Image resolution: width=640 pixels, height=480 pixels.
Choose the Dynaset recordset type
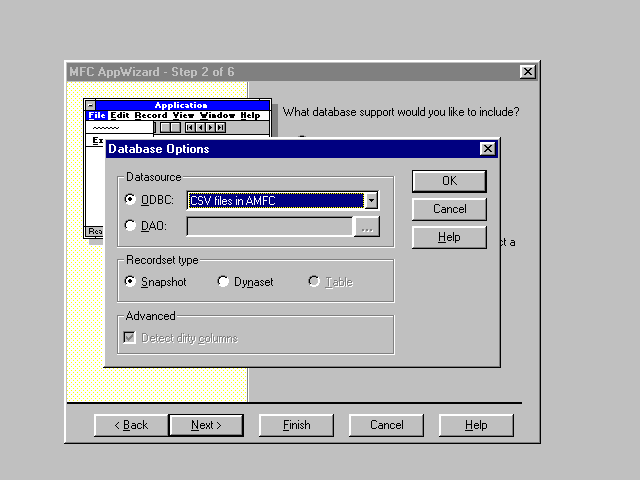click(223, 282)
